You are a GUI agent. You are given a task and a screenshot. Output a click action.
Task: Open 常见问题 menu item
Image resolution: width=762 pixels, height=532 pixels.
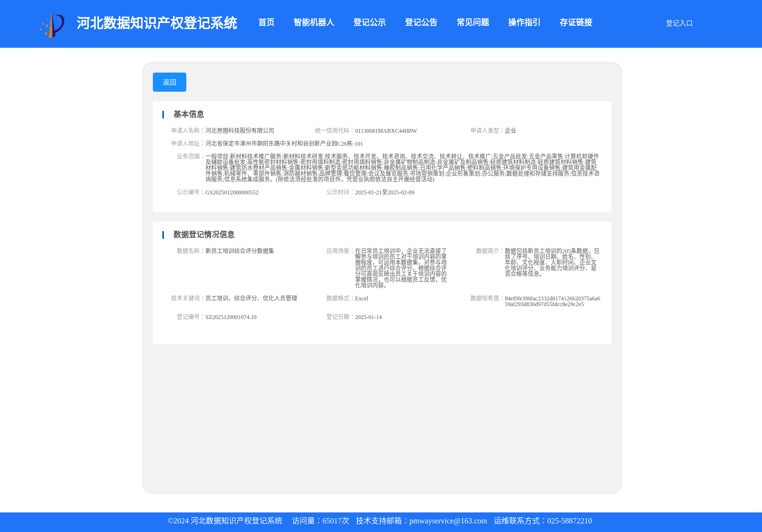click(x=472, y=22)
